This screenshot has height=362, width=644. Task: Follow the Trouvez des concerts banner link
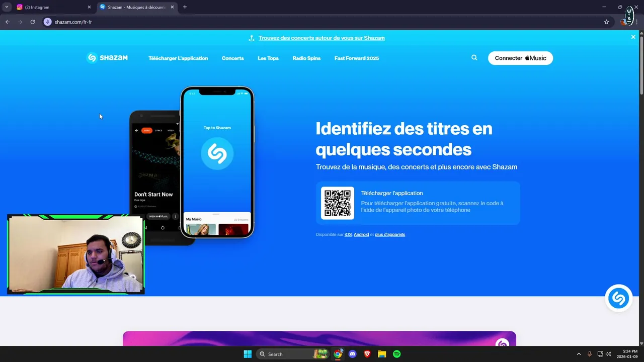(321, 38)
